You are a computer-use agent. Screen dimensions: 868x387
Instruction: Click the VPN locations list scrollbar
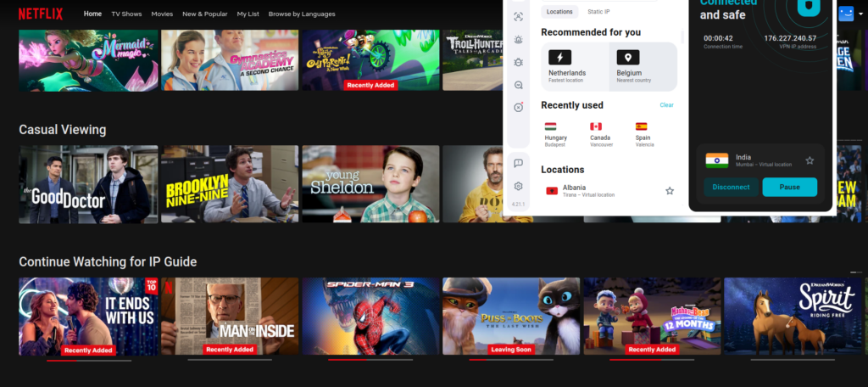pyautogui.click(x=682, y=36)
